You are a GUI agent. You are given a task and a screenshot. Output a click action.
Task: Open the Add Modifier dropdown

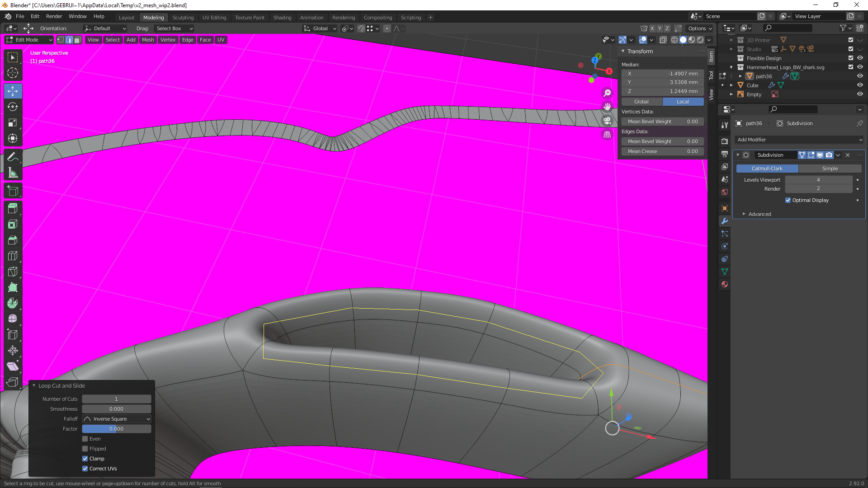click(x=799, y=140)
